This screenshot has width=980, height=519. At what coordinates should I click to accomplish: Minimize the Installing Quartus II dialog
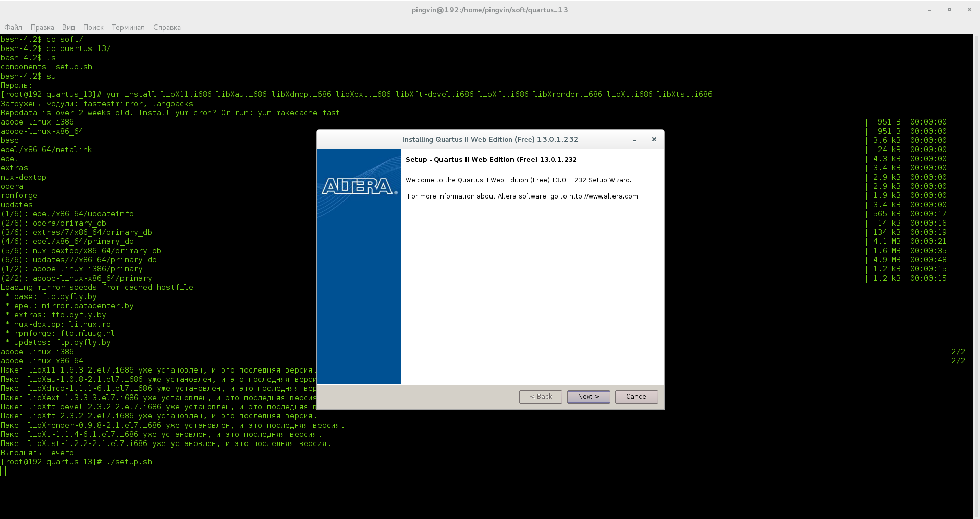634,139
